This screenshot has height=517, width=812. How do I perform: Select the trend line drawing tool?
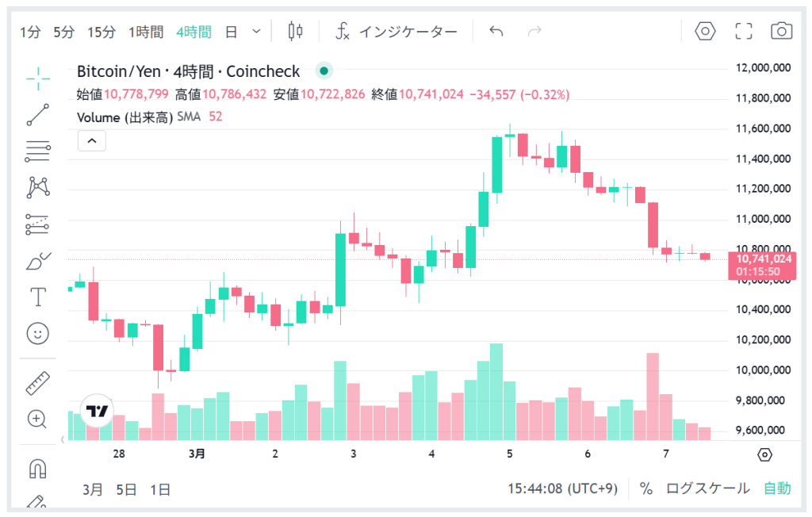(38, 114)
